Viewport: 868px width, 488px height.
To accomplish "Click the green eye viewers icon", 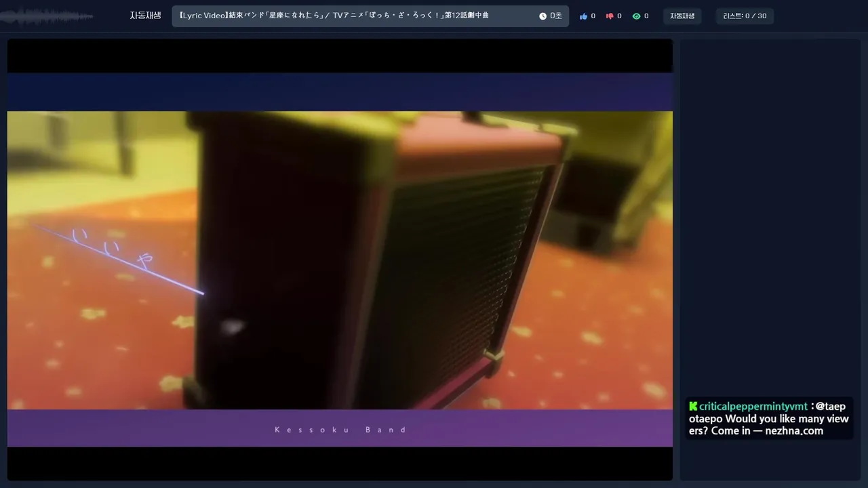I will (636, 16).
